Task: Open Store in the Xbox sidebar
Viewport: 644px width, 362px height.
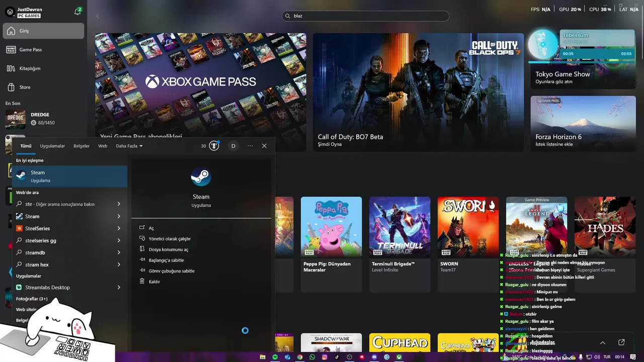Action: tap(43, 87)
